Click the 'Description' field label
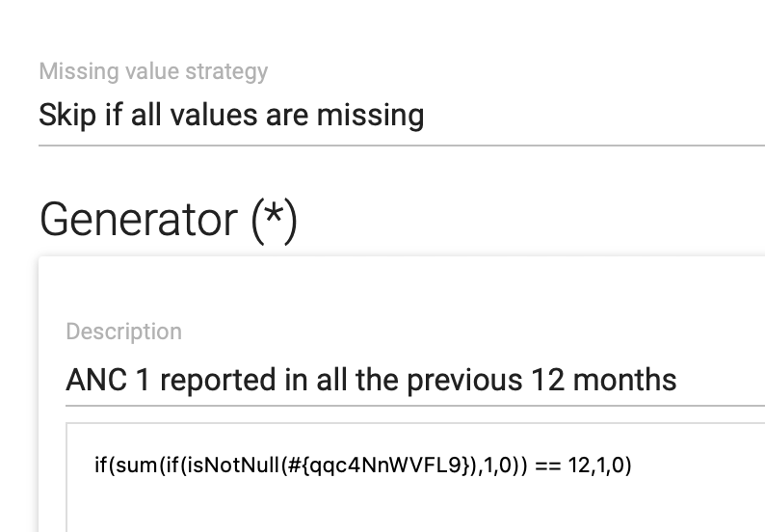 click(x=124, y=332)
